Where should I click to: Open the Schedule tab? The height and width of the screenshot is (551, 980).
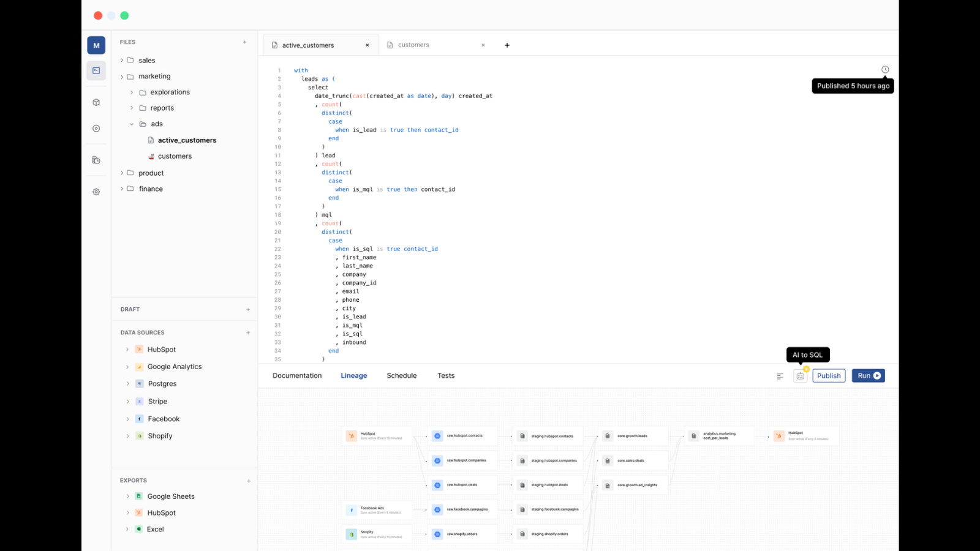pyautogui.click(x=402, y=376)
